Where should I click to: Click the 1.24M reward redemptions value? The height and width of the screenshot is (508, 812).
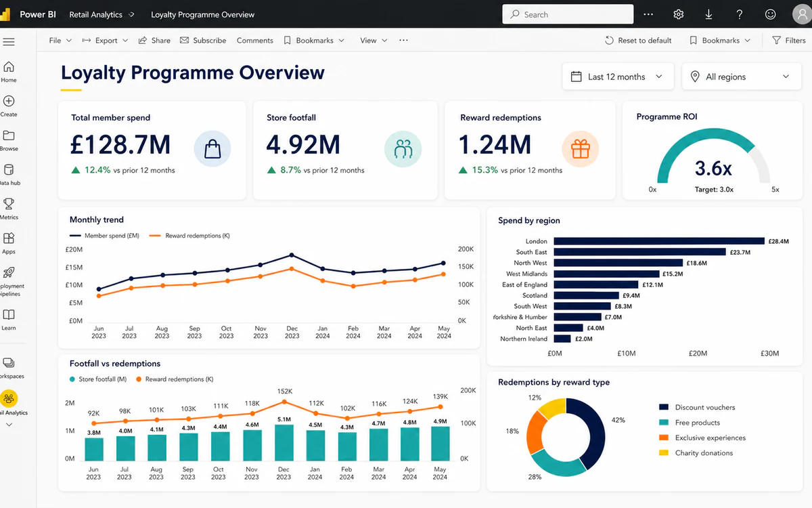click(x=495, y=144)
